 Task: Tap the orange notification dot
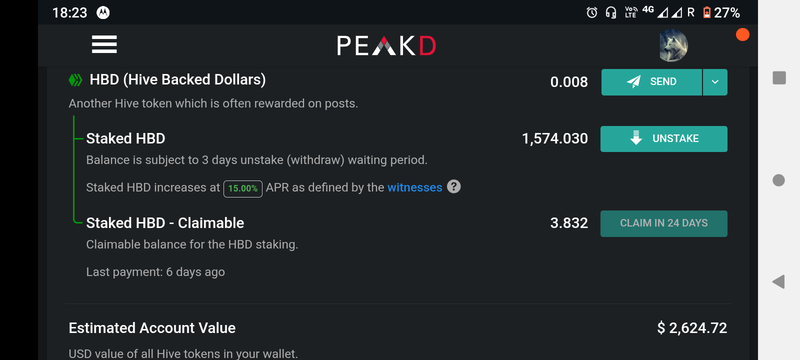(x=742, y=35)
